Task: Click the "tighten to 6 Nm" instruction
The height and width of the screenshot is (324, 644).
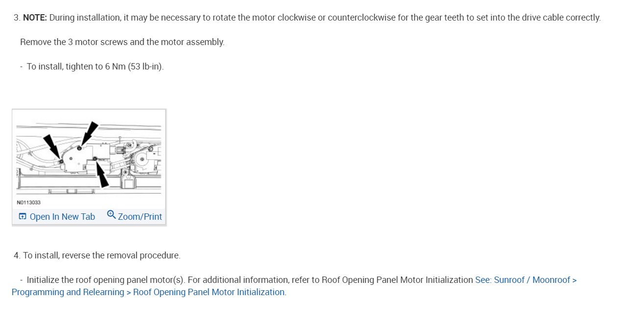Action: [x=95, y=67]
